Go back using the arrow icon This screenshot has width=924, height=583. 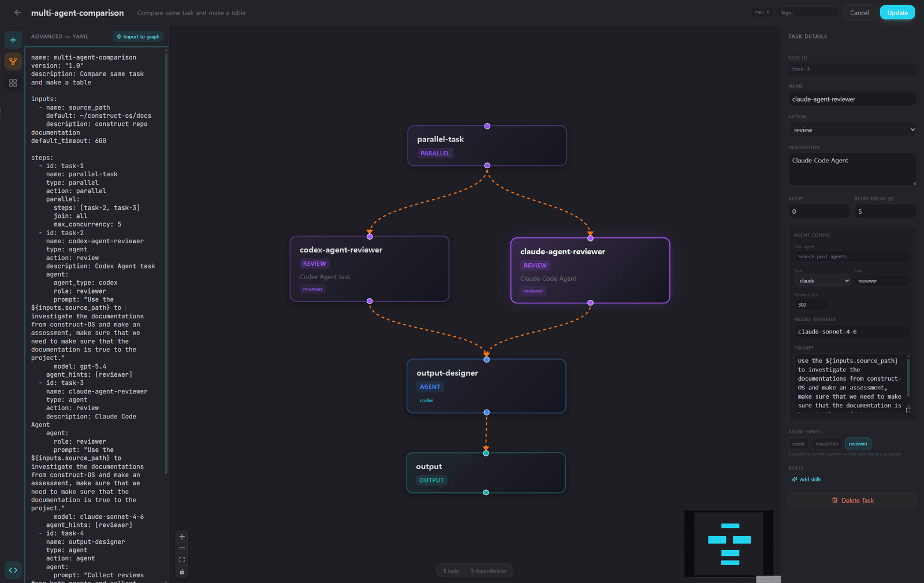17,13
